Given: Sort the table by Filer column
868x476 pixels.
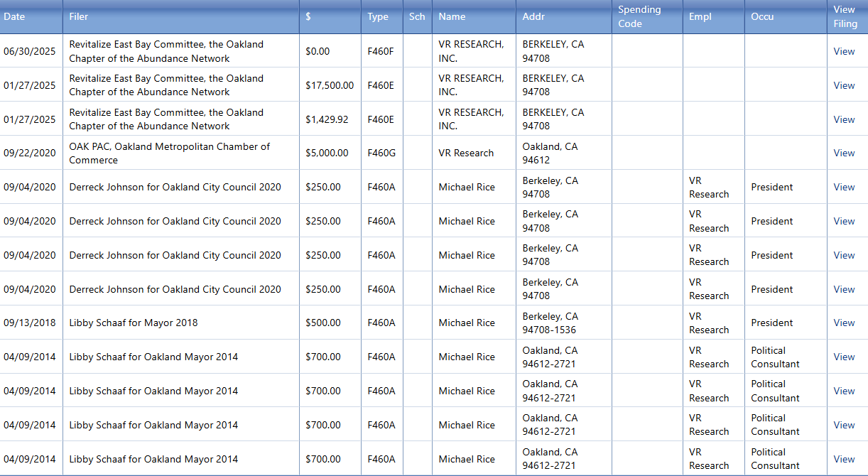Looking at the screenshot, I should click(79, 16).
